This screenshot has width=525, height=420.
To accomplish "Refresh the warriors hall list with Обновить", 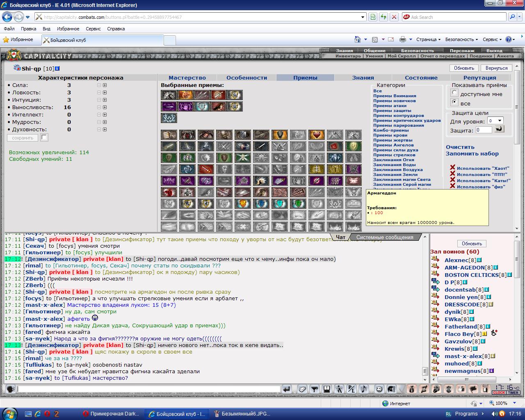I will (x=472, y=243).
